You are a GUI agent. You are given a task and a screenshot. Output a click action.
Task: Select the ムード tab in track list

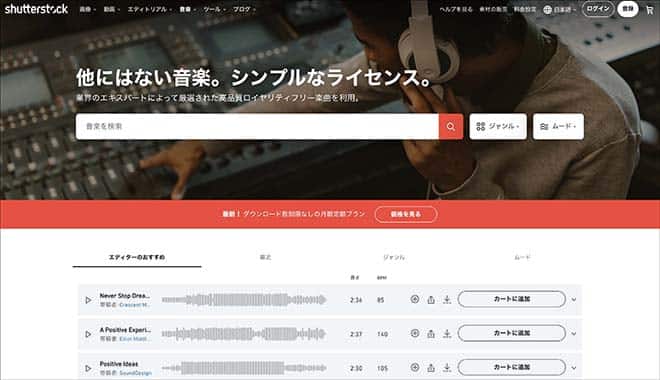click(522, 257)
